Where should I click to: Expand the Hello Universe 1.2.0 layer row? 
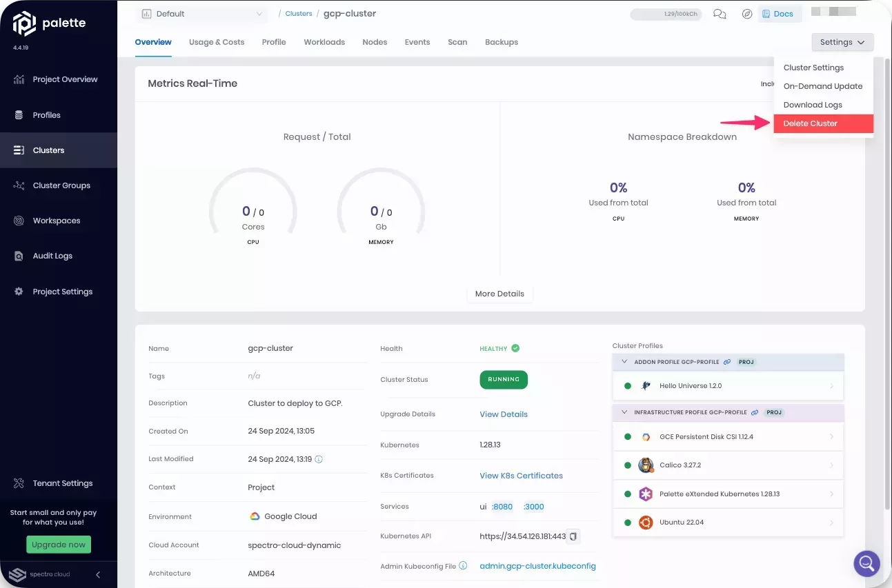(x=831, y=386)
